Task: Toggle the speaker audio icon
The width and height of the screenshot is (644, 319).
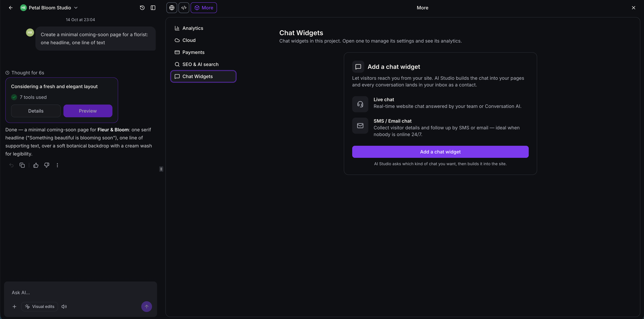Action: [x=64, y=307]
